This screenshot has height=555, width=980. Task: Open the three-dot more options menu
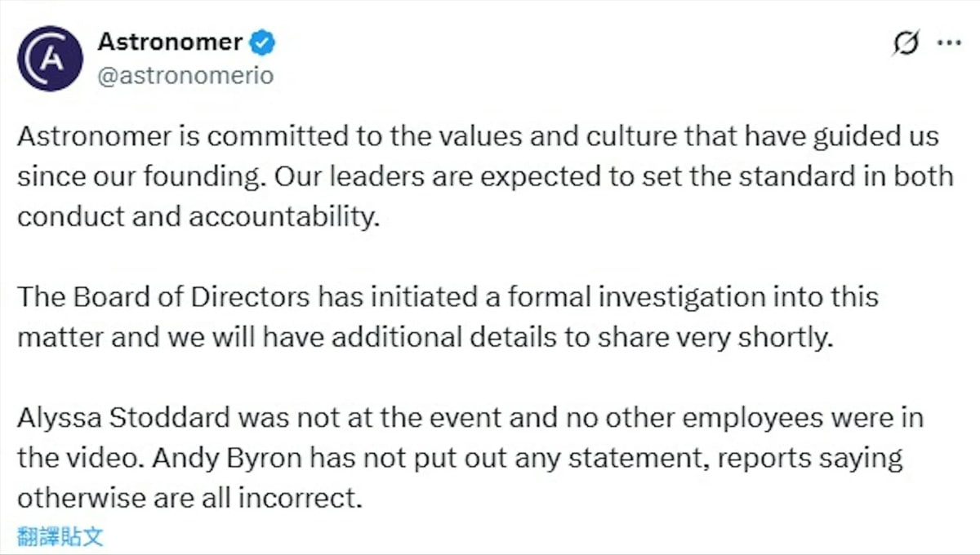[948, 43]
